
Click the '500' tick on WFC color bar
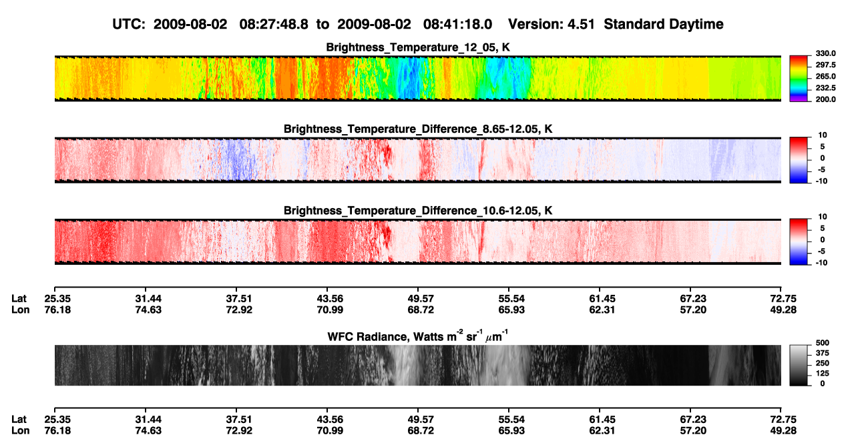[822, 342]
